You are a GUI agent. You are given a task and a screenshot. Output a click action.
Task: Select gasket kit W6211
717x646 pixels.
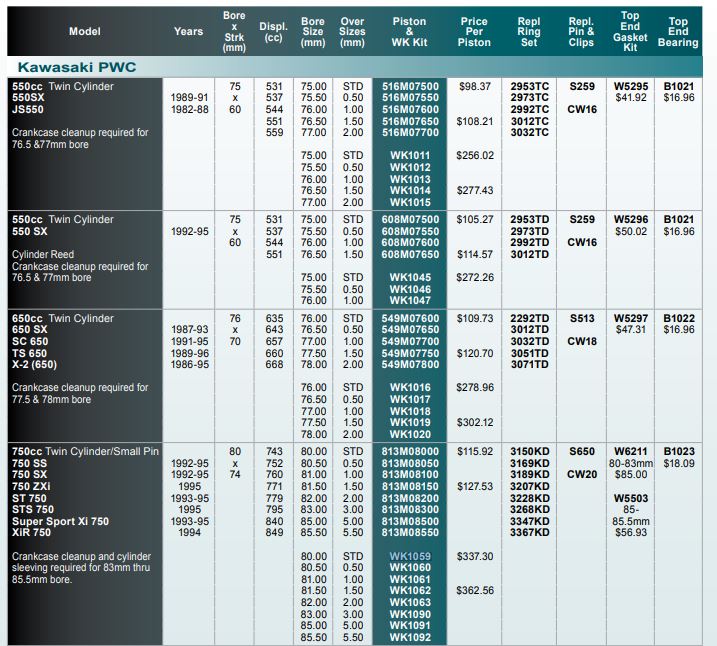coord(631,452)
